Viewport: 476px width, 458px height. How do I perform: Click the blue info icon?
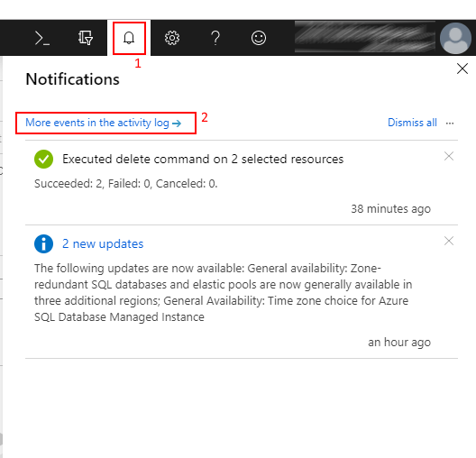(x=43, y=243)
